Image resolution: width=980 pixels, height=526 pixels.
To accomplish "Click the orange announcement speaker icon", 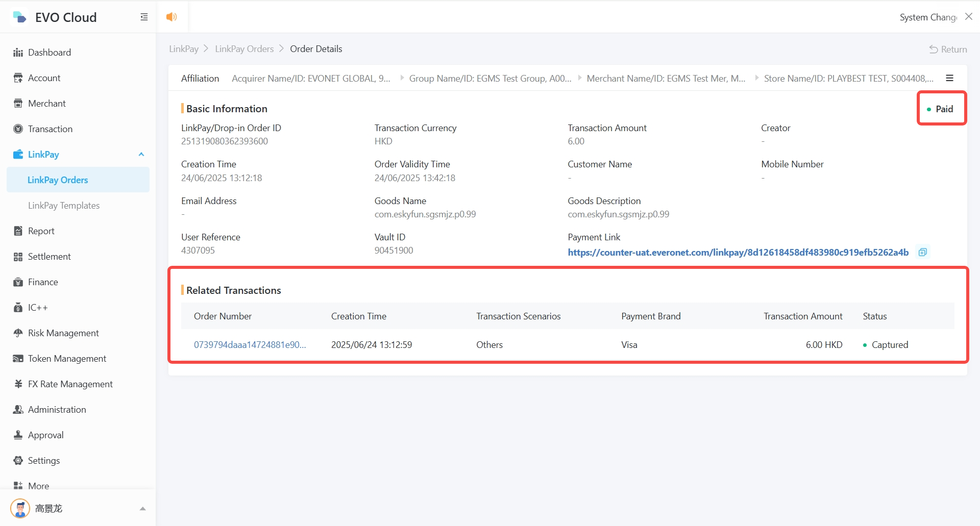I will [171, 17].
